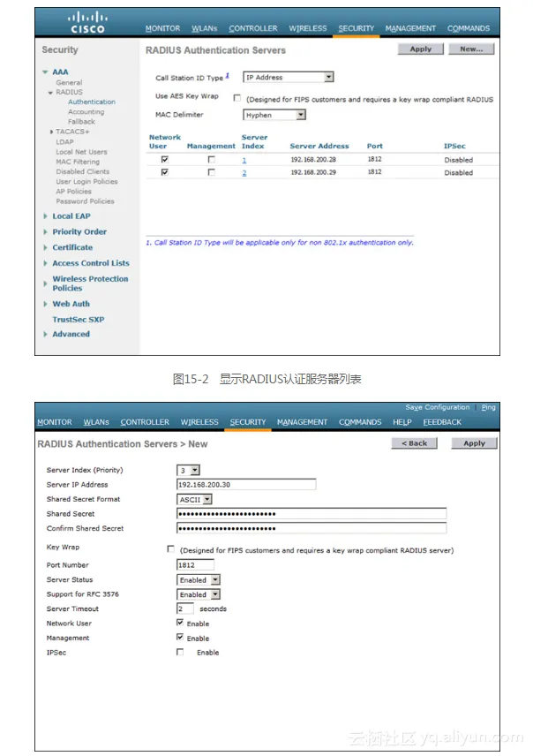This screenshot has height=756, width=533.
Task: Toggle Management checkbox for 192.168.200.29
Action: 211,172
